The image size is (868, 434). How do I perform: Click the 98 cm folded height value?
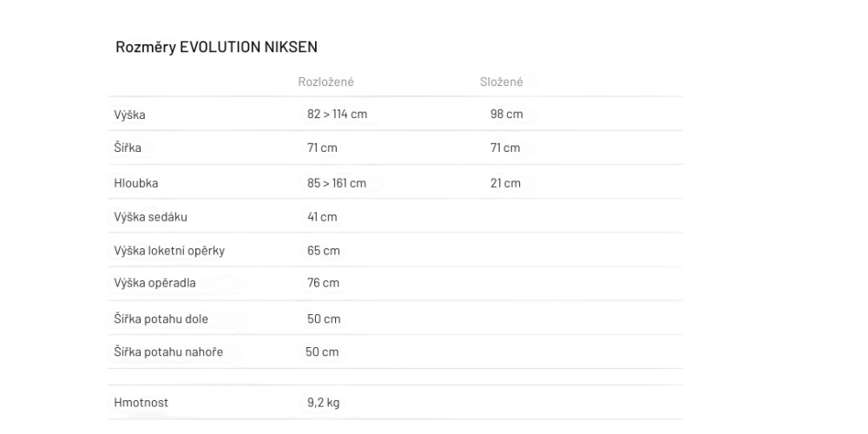click(x=507, y=115)
